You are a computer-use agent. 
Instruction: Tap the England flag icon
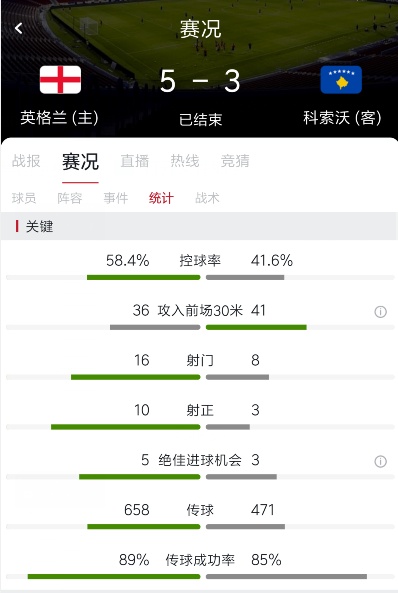[60, 79]
